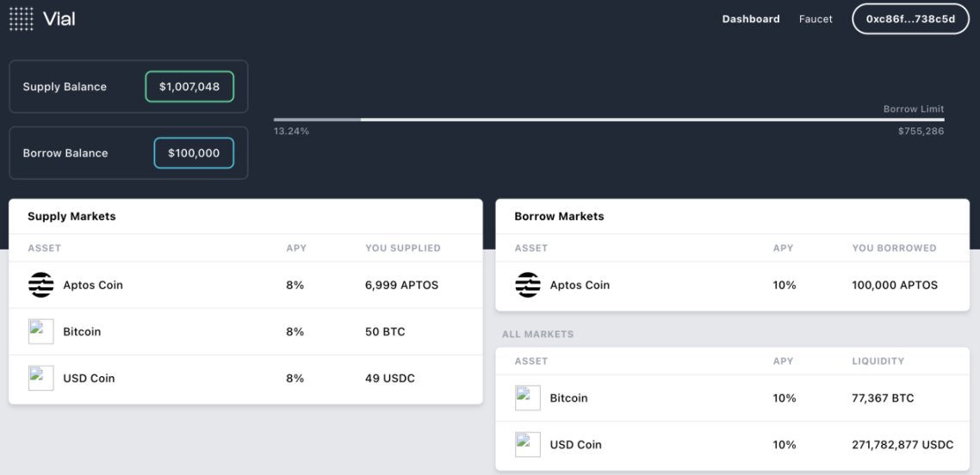
Task: Click USD Coin icon in Supply Markets
Action: [x=40, y=379]
